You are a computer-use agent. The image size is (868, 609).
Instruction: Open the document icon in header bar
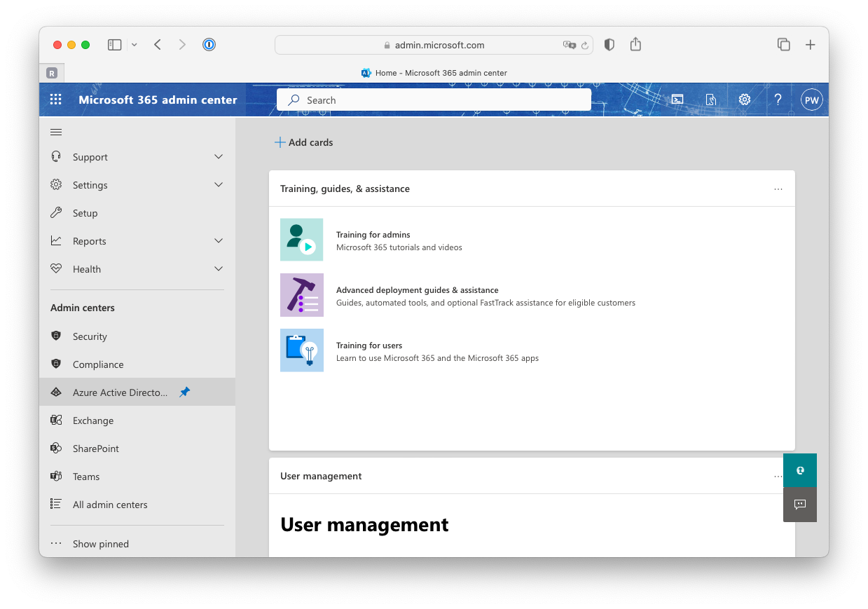tap(711, 100)
